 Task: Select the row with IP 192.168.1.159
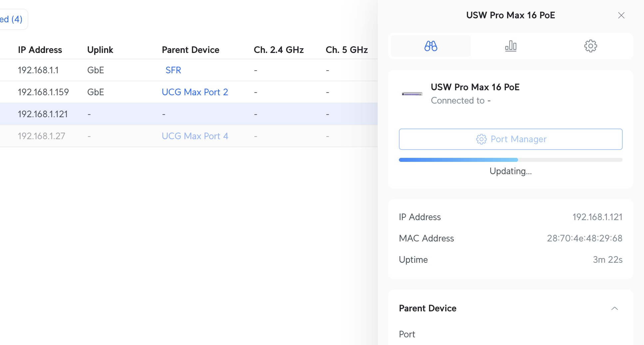[x=188, y=92]
